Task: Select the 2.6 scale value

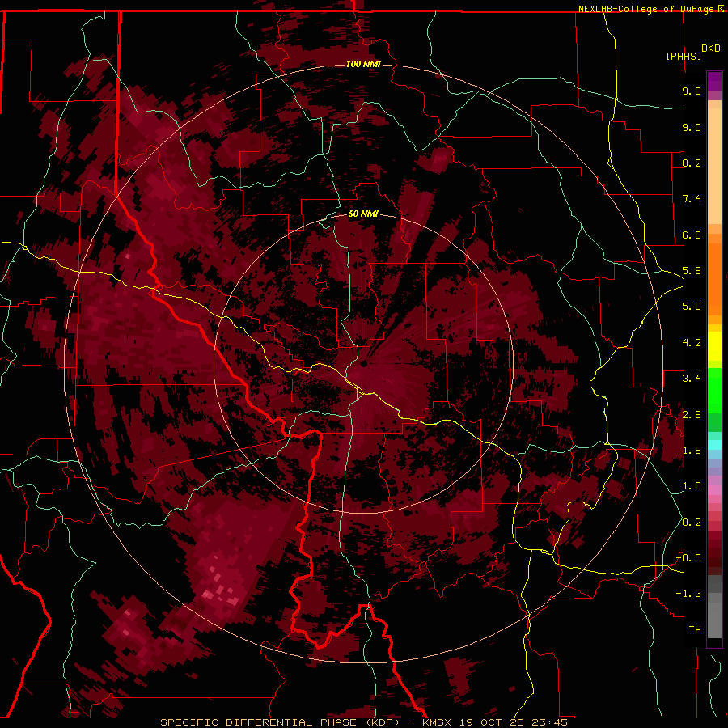Action: point(692,415)
